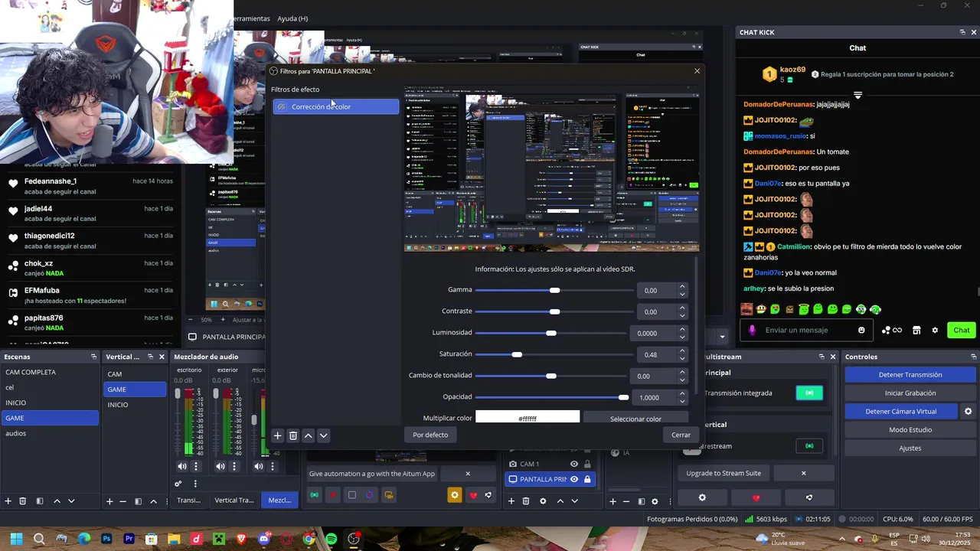Open dropdown arrow beside PANTALLA PRINCIPAL bar
Viewport: 980px width, 551px height.
point(722,336)
